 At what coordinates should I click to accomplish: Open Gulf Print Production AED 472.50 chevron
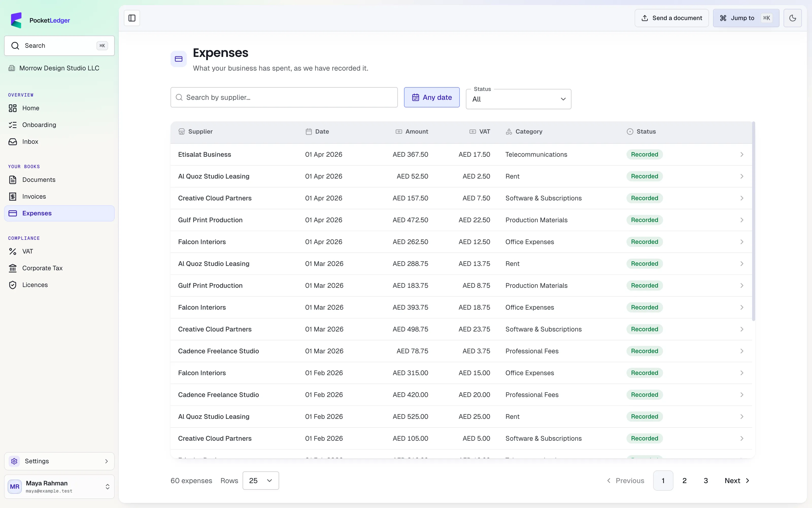[742, 220]
